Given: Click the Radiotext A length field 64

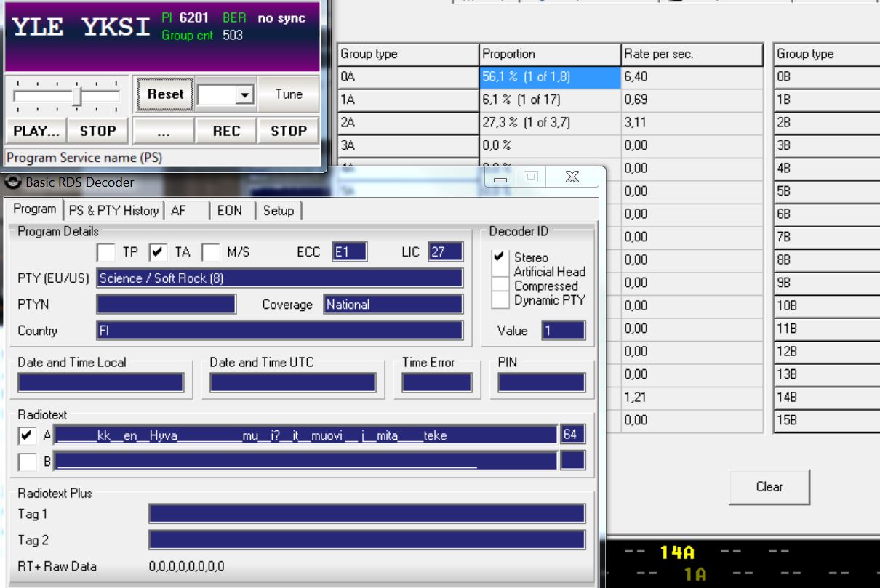Looking at the screenshot, I should click(x=572, y=435).
